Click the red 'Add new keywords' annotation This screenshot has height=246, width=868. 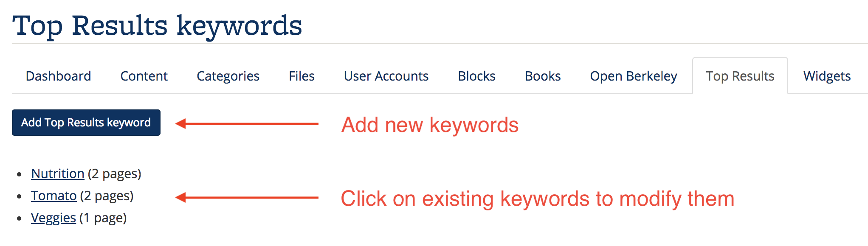430,125
